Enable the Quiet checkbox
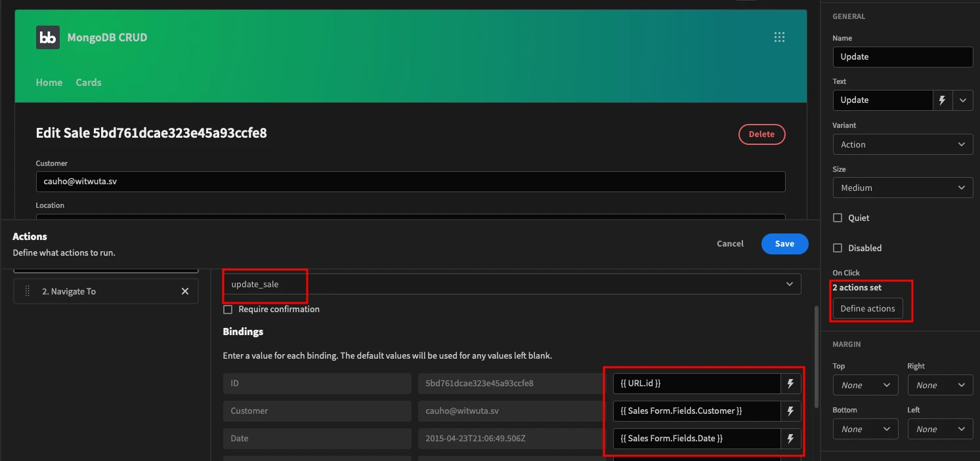 (838, 218)
